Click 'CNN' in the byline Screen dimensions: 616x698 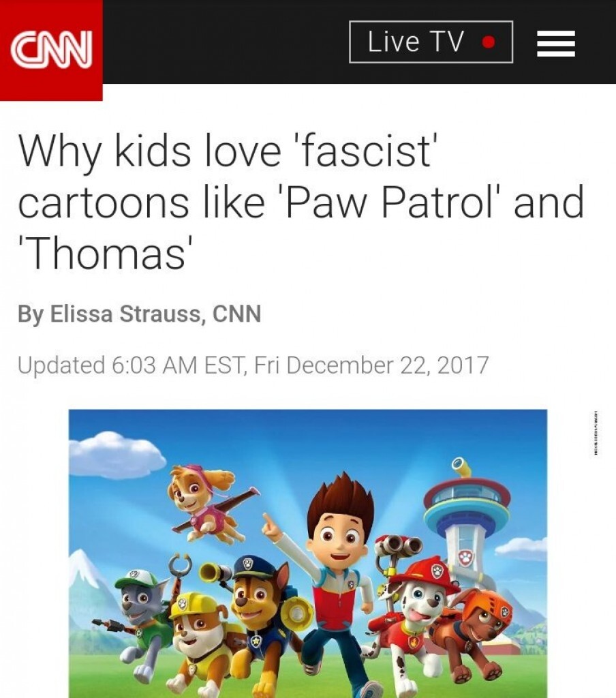236,314
